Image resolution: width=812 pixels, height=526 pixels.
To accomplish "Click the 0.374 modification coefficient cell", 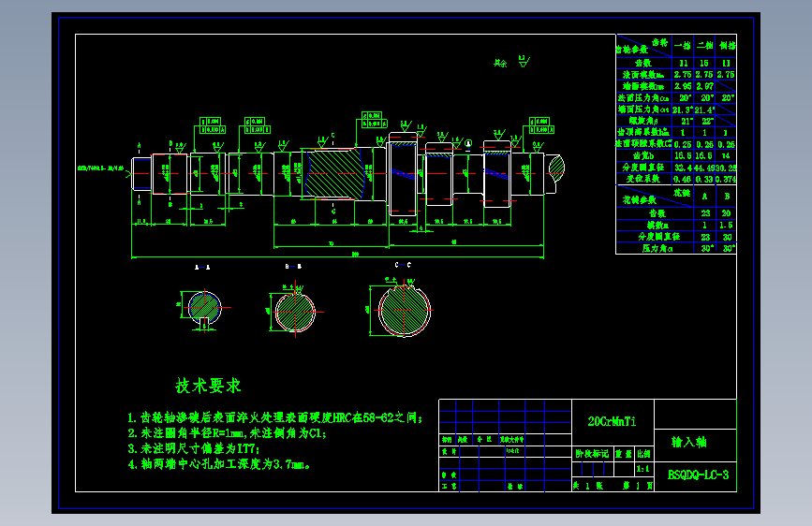I will tap(726, 179).
